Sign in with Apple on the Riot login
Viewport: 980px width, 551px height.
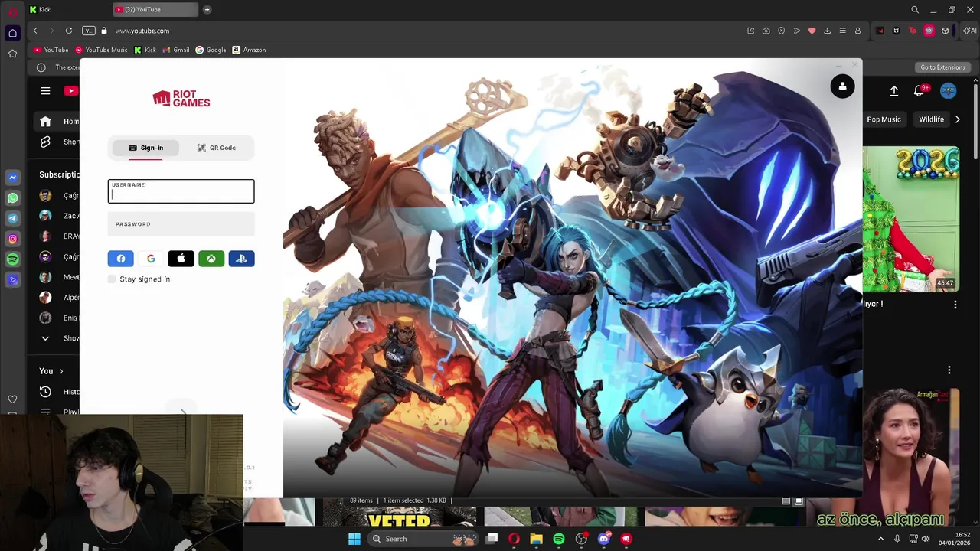(x=181, y=259)
